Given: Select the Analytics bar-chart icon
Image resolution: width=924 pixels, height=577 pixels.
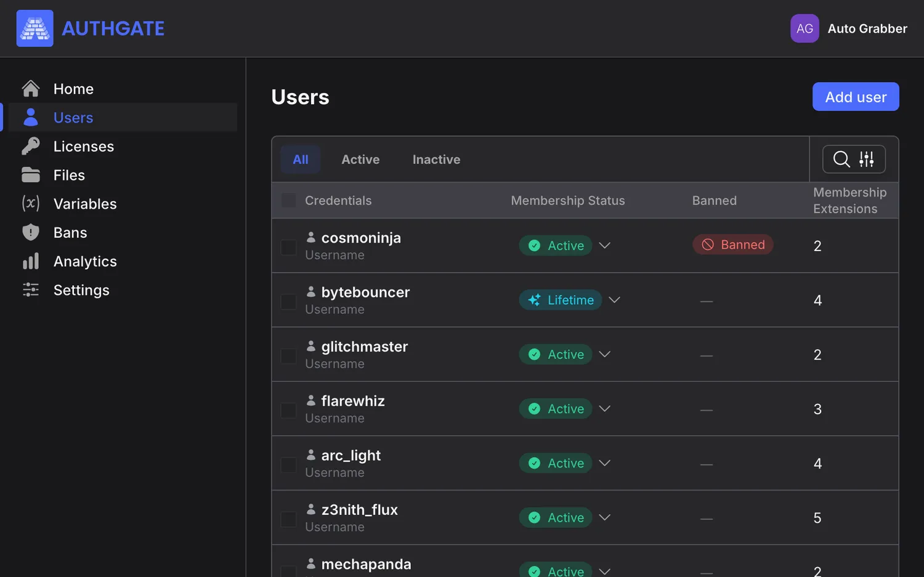Looking at the screenshot, I should [x=30, y=261].
